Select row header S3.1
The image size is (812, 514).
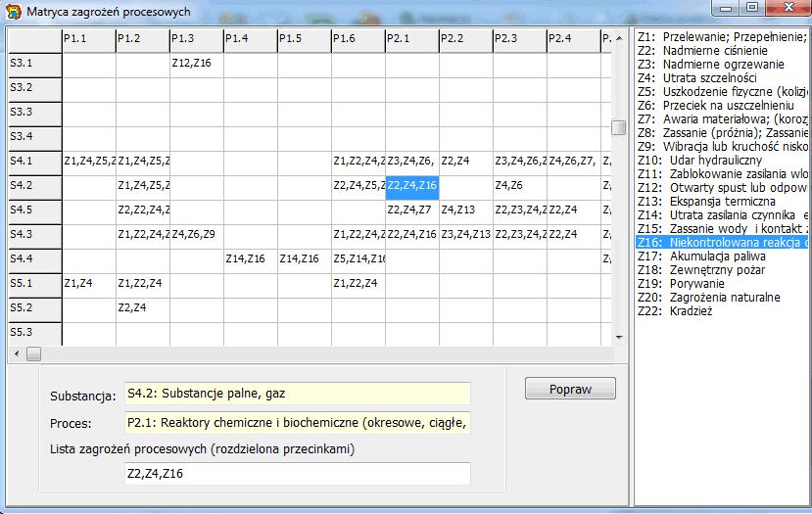[x=35, y=66]
